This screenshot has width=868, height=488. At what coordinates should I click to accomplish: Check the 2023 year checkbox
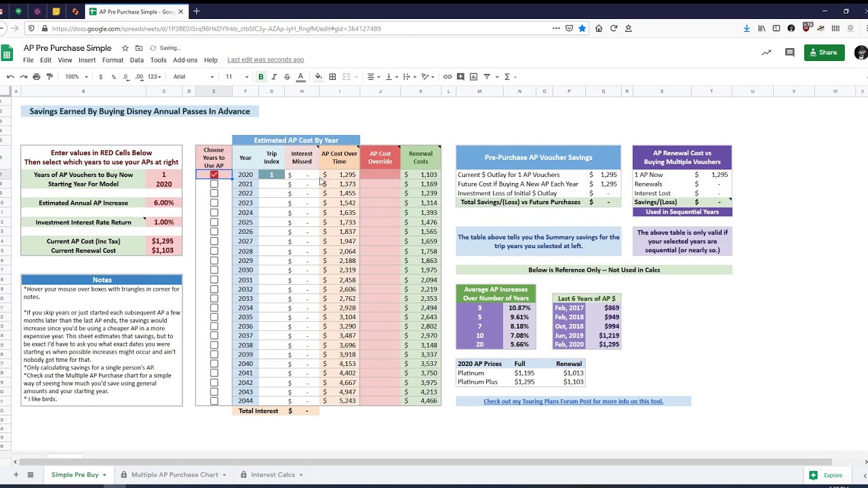coord(214,203)
